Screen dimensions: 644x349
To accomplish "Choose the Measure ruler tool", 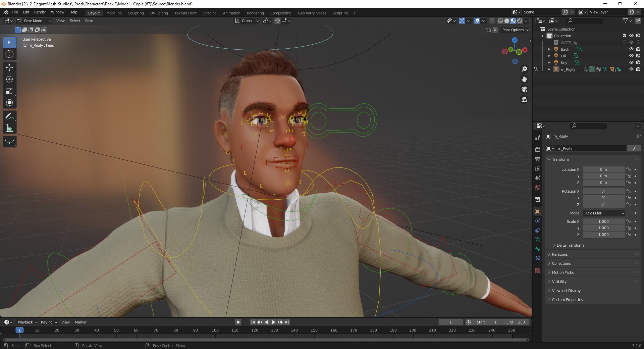I will tap(9, 128).
